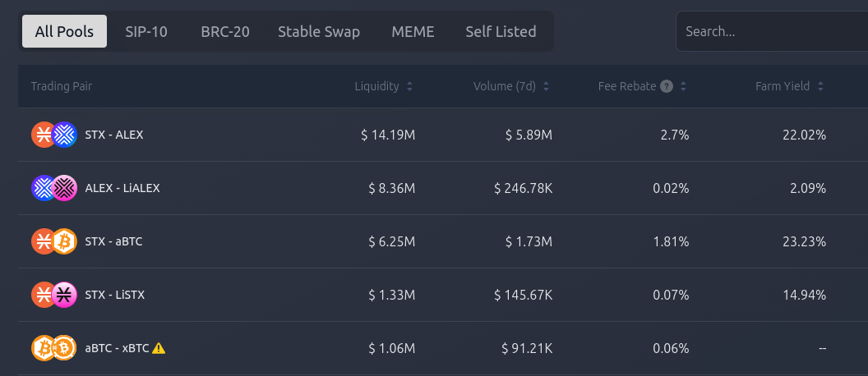Click the Fee Rebate help question mark icon
The width and height of the screenshot is (868, 376).
(x=667, y=86)
